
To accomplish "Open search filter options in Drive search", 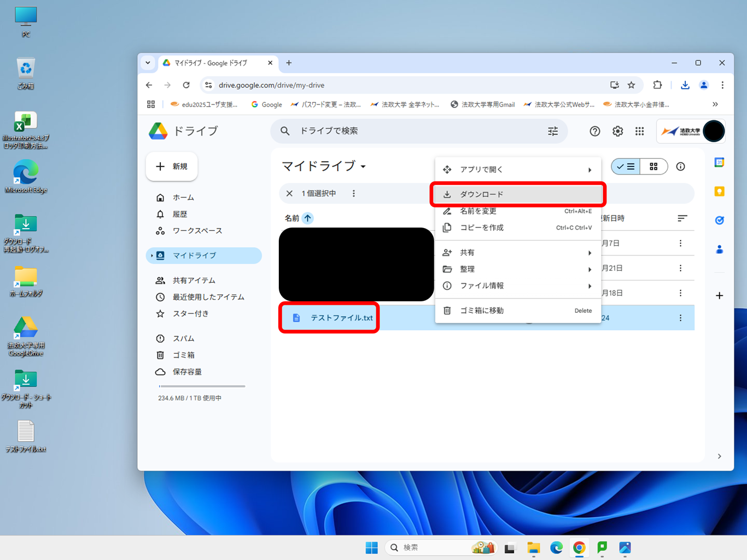I will coord(553,131).
